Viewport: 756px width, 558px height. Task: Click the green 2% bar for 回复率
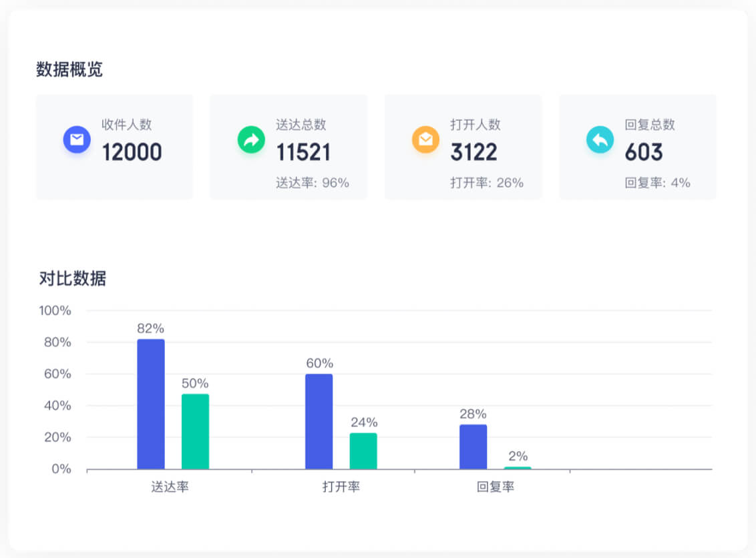click(518, 467)
